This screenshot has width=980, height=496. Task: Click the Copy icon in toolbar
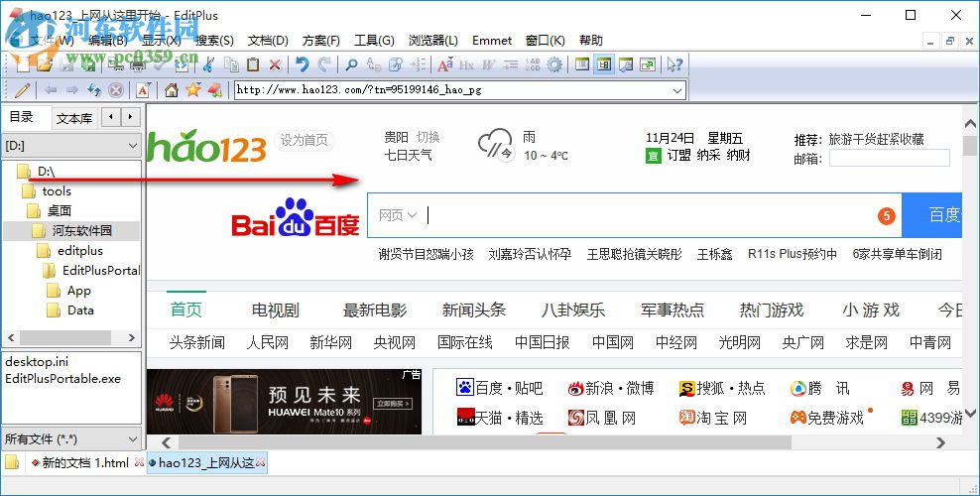(x=231, y=64)
